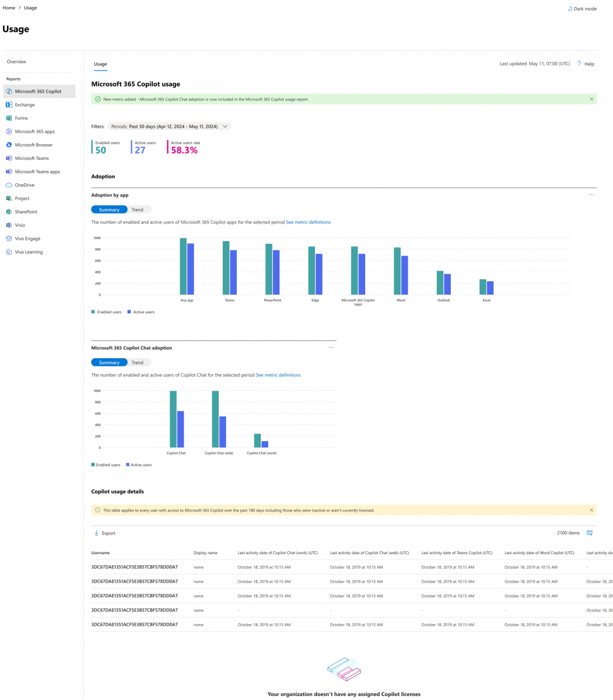Switch Copilot Chat adoption to Trend view
The height and width of the screenshot is (700, 613).
(x=138, y=362)
